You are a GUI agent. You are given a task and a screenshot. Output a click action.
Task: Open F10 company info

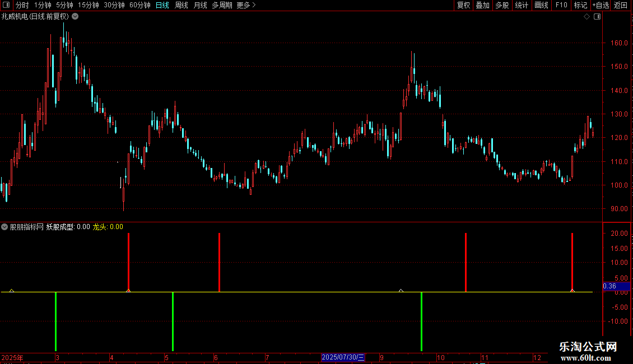point(561,5)
